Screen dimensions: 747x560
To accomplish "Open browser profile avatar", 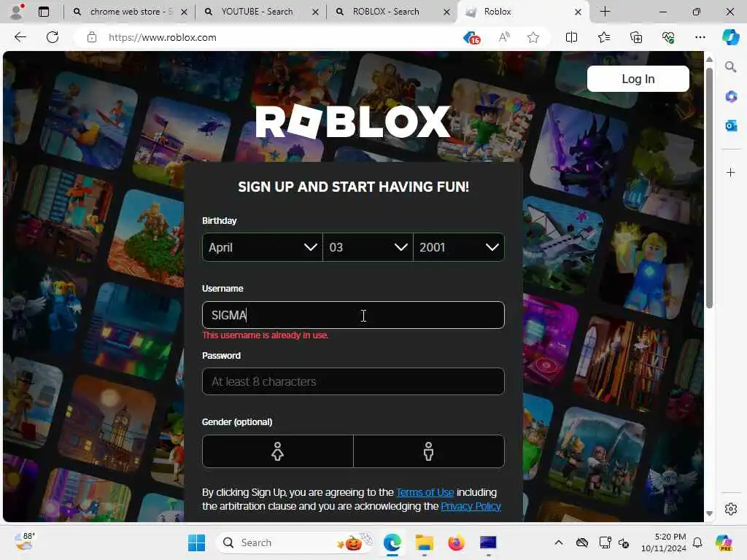I will click(x=17, y=12).
